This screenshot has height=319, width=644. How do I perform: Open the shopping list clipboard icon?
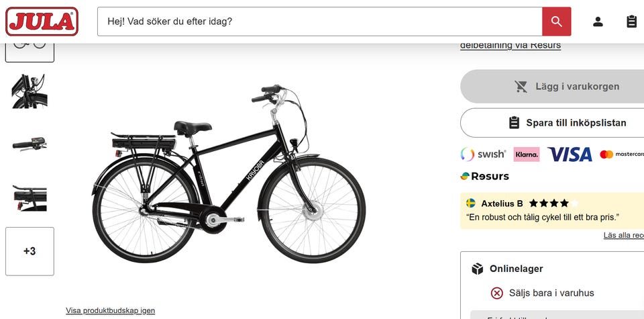click(x=631, y=21)
